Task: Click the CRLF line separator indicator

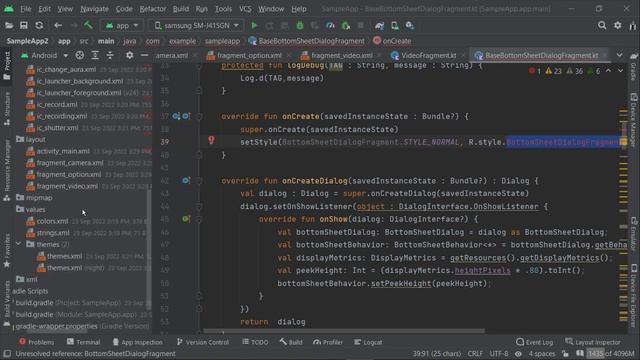Action: click(x=475, y=353)
